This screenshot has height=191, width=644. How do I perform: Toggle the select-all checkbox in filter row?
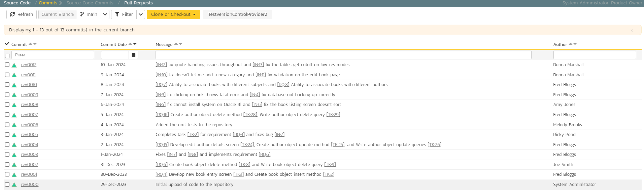(7, 56)
